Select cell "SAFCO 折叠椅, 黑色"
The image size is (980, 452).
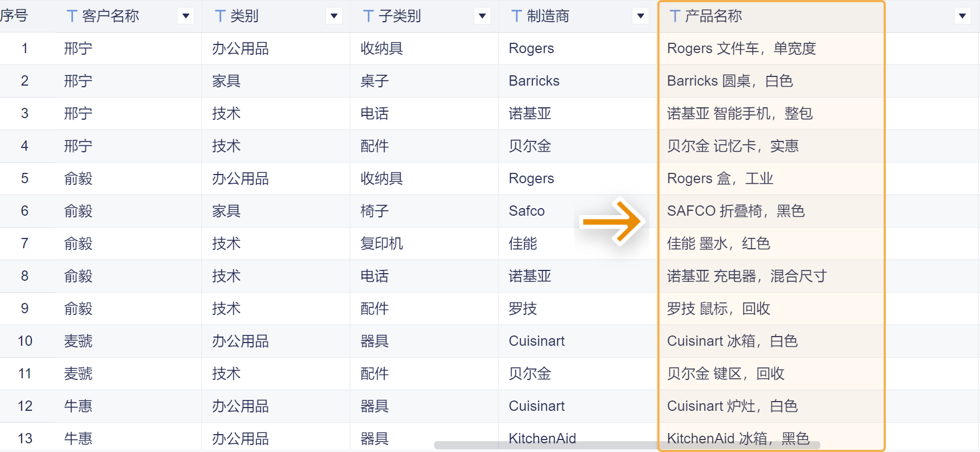click(735, 211)
